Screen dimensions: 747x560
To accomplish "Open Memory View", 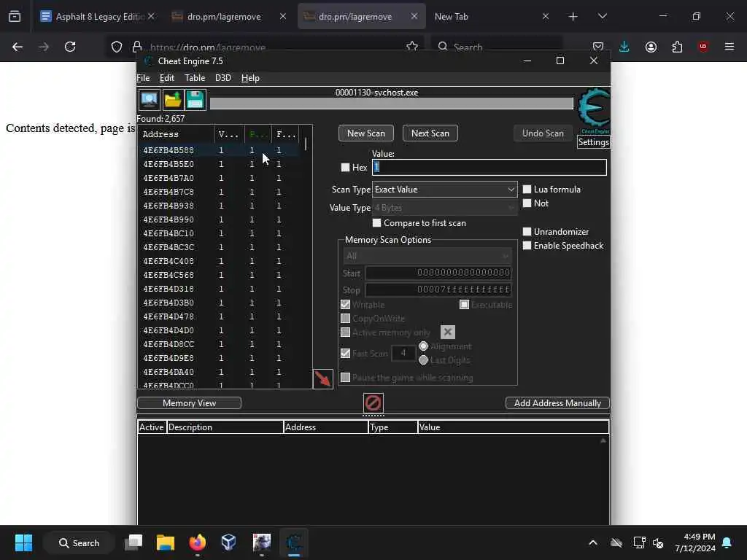I will pos(189,402).
